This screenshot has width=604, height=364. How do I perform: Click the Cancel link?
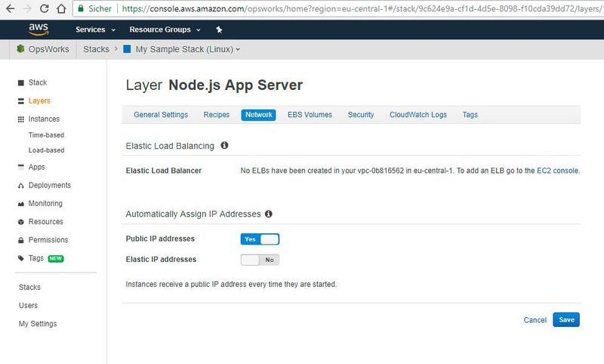click(535, 320)
